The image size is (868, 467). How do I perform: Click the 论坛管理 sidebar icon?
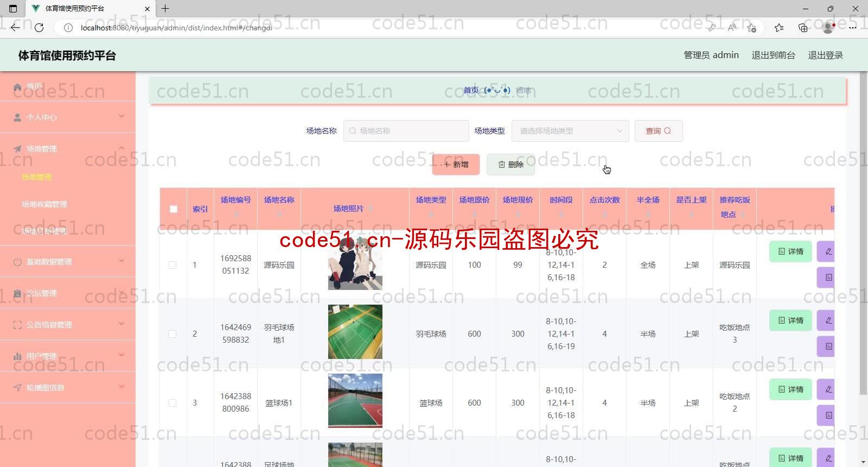click(17, 293)
